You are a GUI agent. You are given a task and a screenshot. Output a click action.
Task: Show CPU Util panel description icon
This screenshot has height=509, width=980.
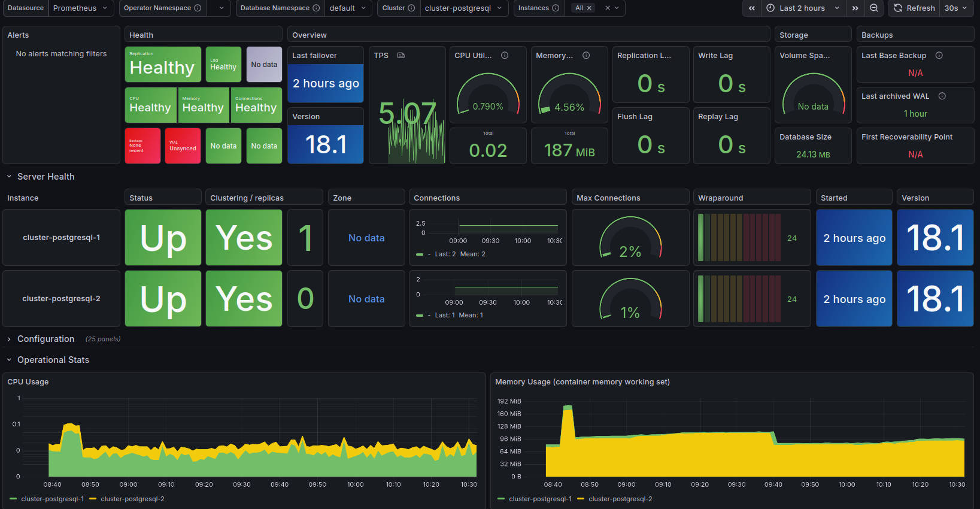click(505, 55)
